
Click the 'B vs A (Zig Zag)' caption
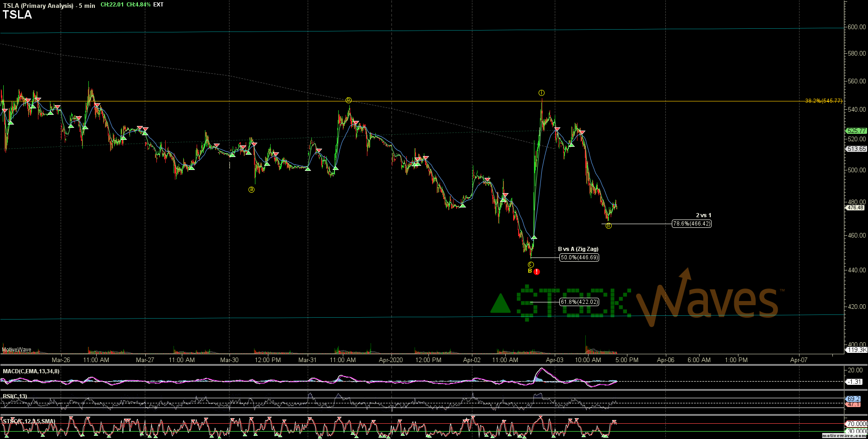pyautogui.click(x=578, y=249)
